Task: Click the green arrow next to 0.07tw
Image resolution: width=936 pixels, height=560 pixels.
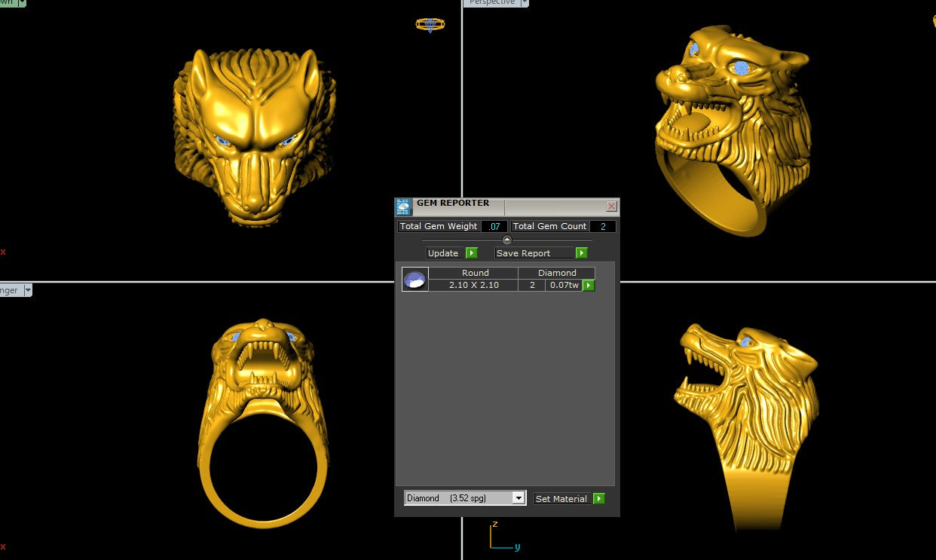Action: 589,286
